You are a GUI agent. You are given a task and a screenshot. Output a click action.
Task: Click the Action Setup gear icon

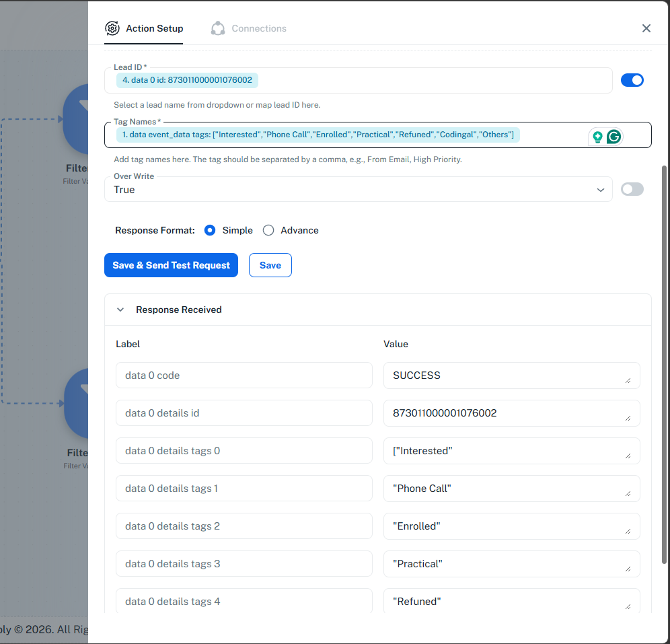112,28
